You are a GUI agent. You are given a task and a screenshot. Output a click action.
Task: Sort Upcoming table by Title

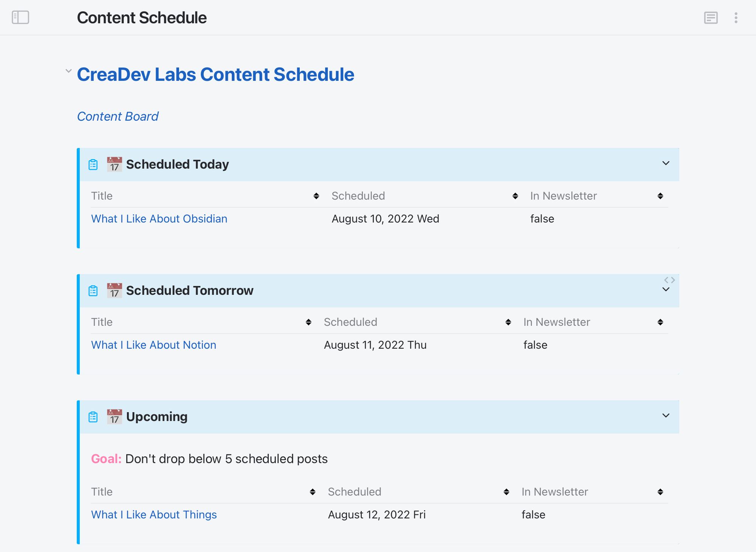313,492
